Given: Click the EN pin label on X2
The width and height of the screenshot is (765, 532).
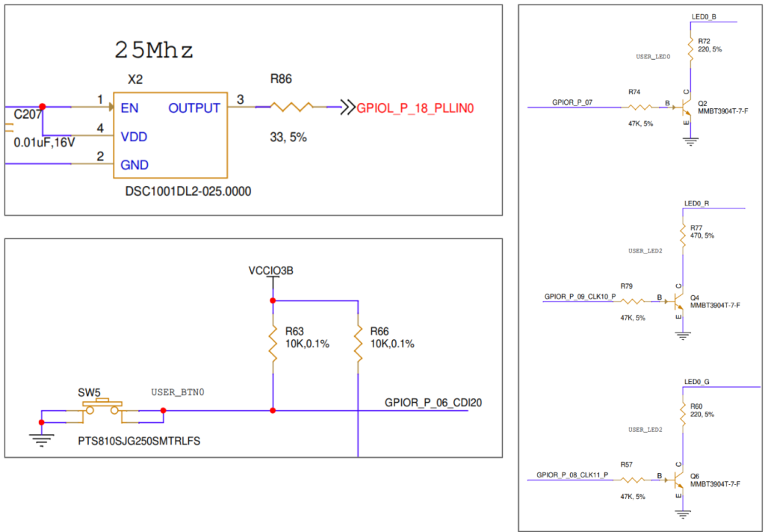Looking at the screenshot, I should point(130,108).
